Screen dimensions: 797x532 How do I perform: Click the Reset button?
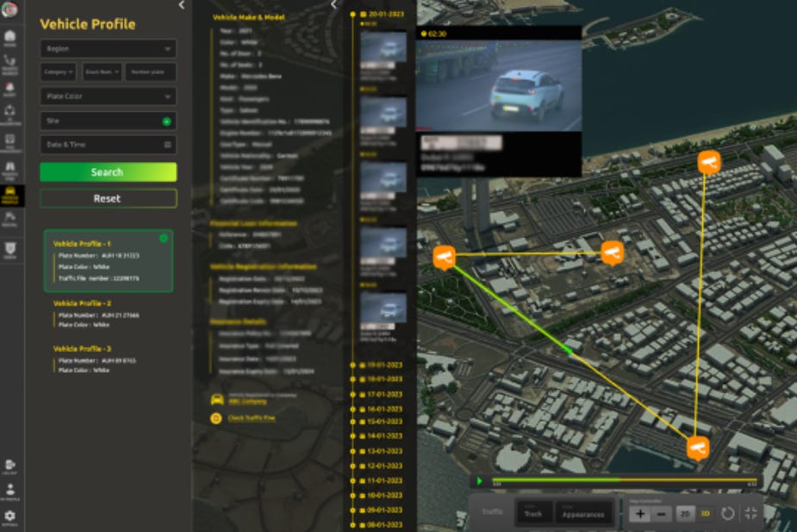pos(109,199)
